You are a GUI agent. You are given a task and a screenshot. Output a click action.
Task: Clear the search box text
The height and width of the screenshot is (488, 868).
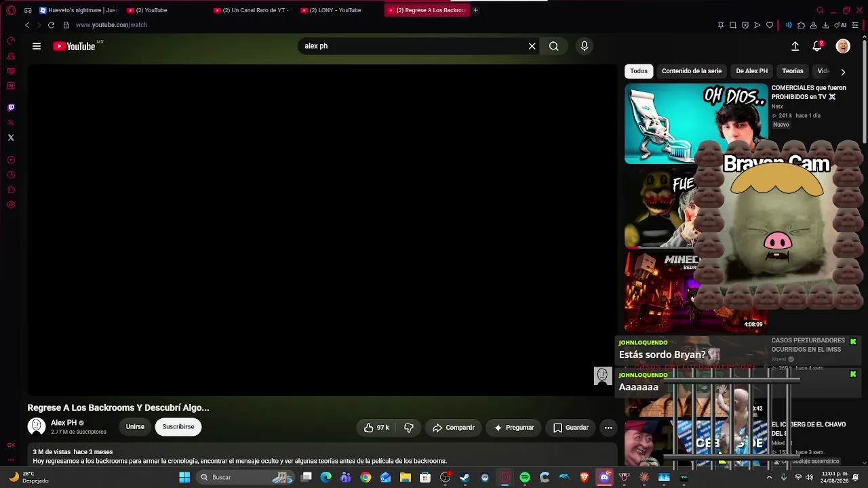532,46
